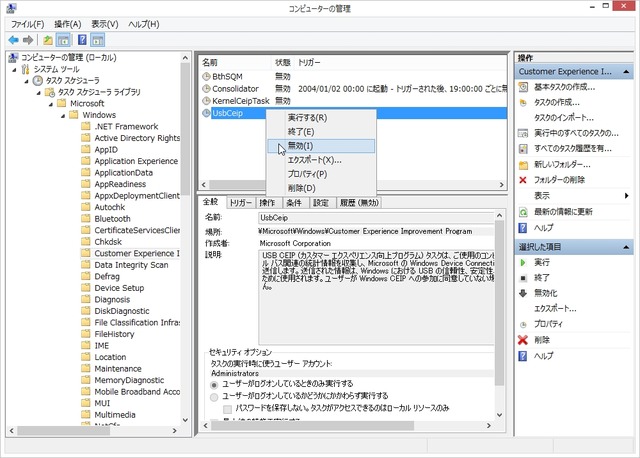
Task: Click the tree pane vertical scroll down arrow
Action: [185, 420]
